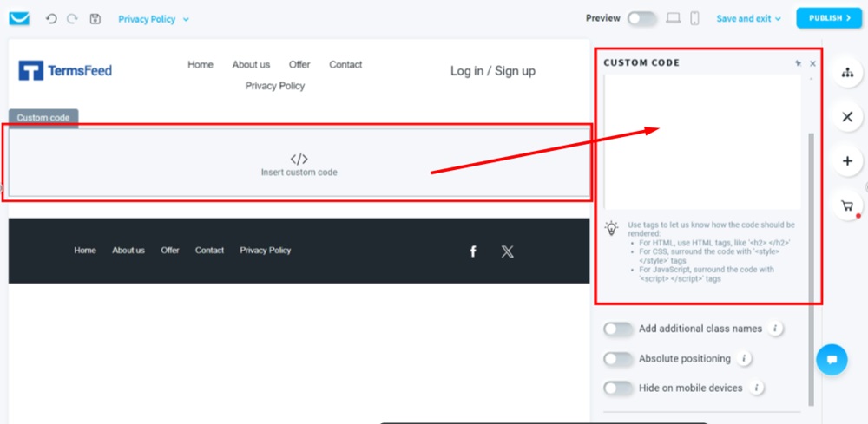Open the Privacy Policy page dropdown
The width and height of the screenshot is (868, 424).
point(154,19)
